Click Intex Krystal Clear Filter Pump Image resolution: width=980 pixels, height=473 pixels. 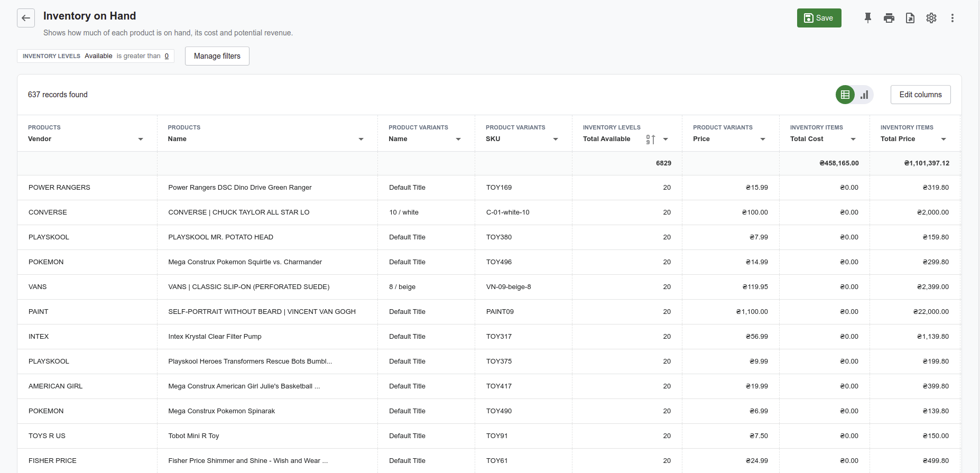tap(215, 337)
